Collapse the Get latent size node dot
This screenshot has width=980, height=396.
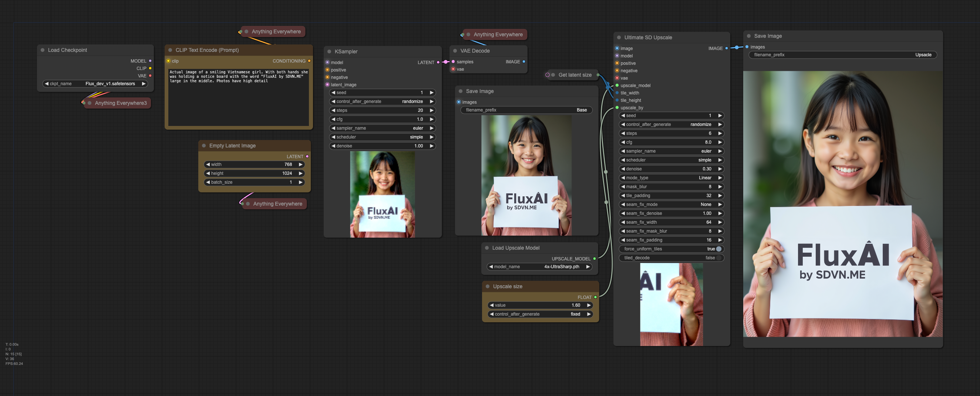553,75
